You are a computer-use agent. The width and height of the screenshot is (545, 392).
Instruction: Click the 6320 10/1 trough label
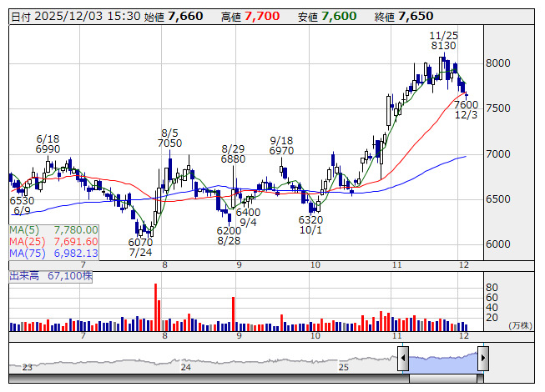tap(310, 225)
